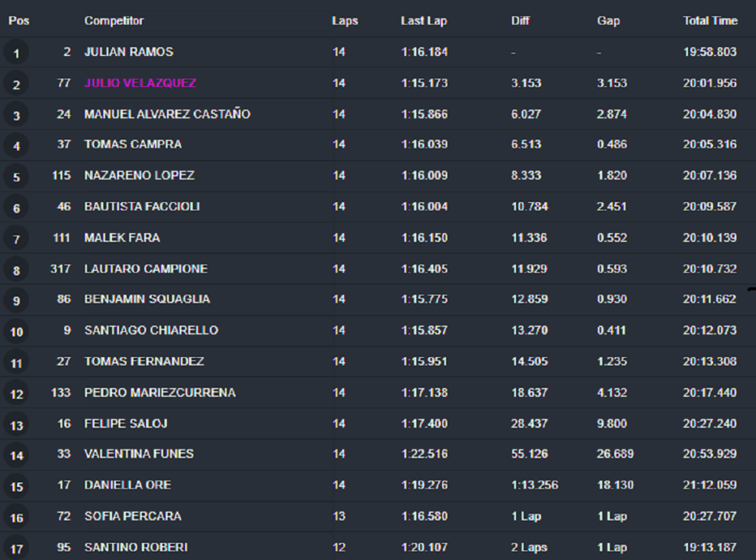The image size is (756, 560).
Task: Select SANTINO ROBERI's total time 19:13.187
Action: (709, 547)
